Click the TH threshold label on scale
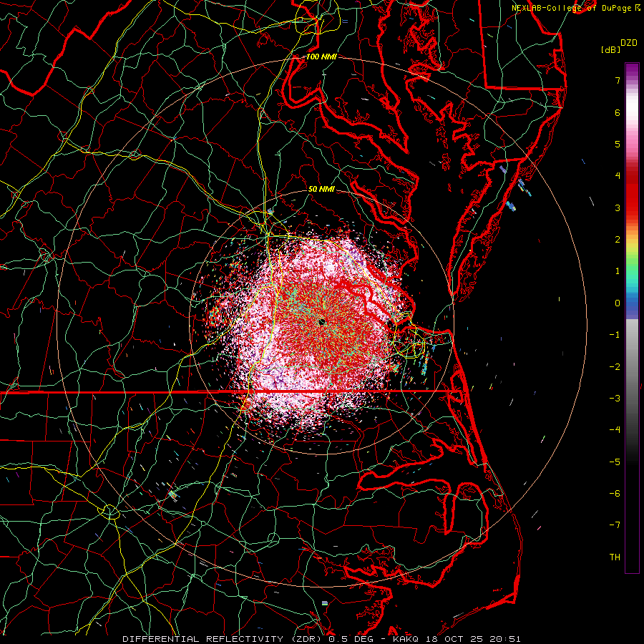The image size is (644, 644). (615, 557)
